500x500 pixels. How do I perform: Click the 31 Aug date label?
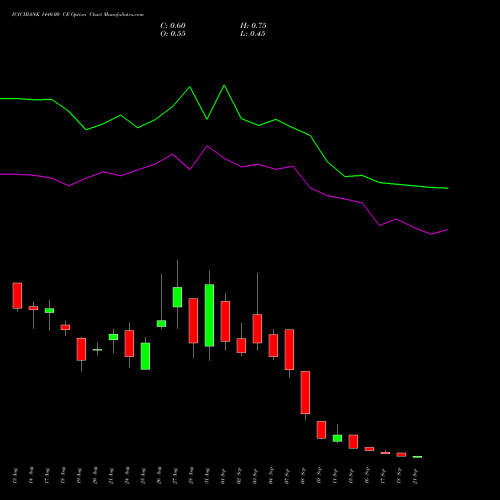point(208,476)
